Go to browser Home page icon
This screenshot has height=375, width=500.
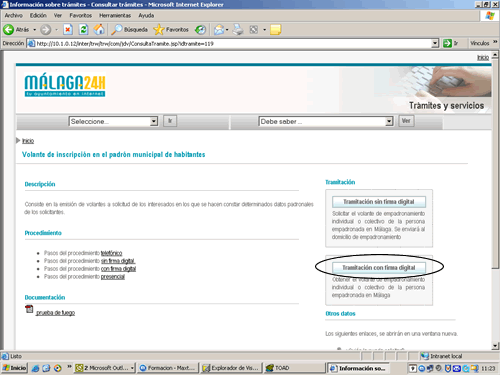click(x=99, y=30)
